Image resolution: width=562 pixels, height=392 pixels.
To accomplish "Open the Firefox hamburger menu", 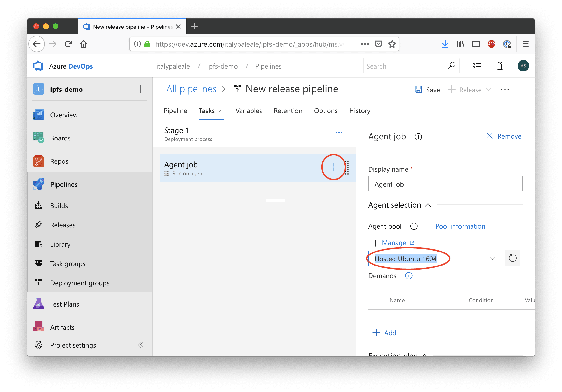I will [526, 44].
